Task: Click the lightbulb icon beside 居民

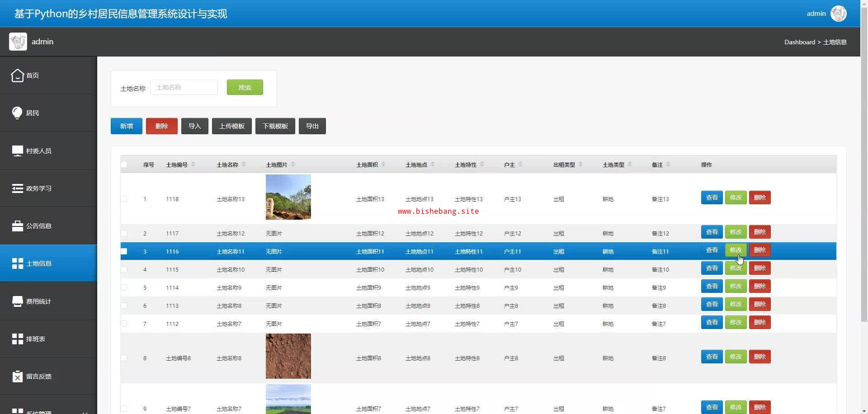Action: (x=17, y=113)
